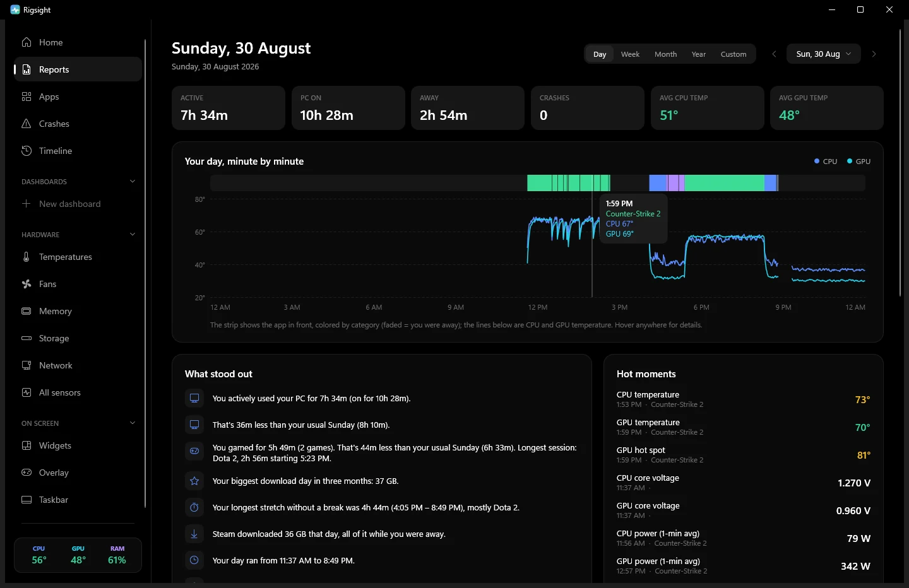This screenshot has width=909, height=588.
Task: Click the Reports icon in sidebar
Action: coord(27,69)
